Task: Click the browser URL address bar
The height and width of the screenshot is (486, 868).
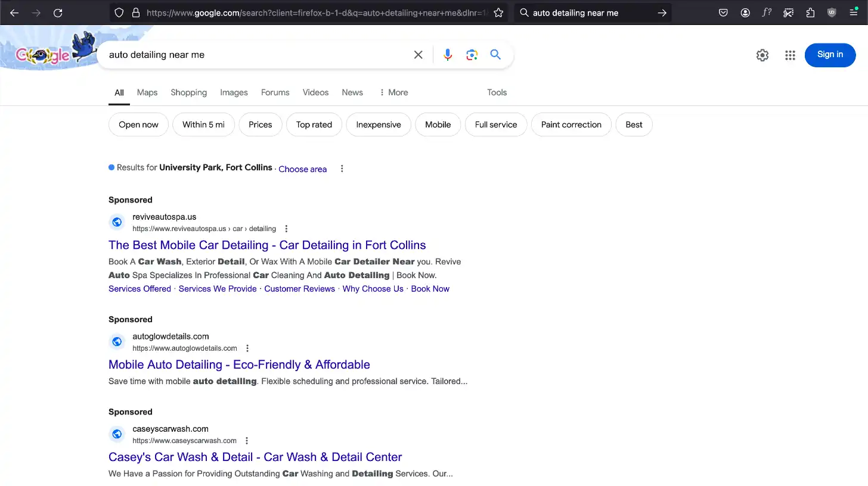Action: pos(316,13)
